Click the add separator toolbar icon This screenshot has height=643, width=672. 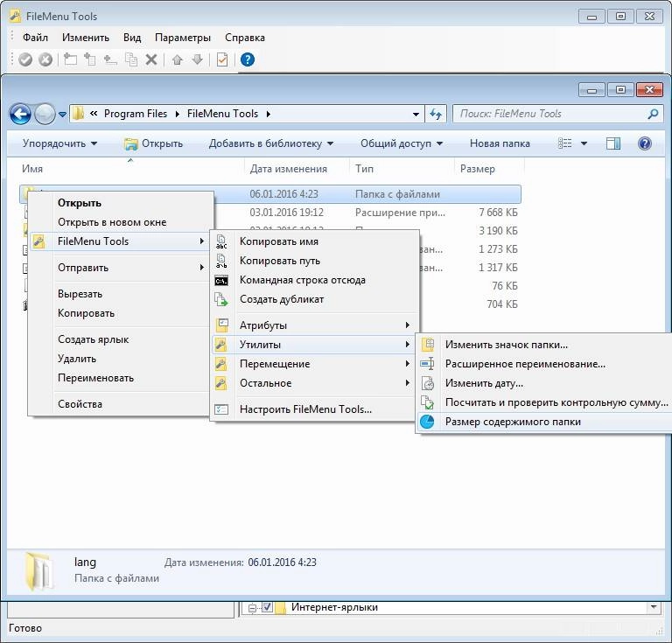[110, 59]
